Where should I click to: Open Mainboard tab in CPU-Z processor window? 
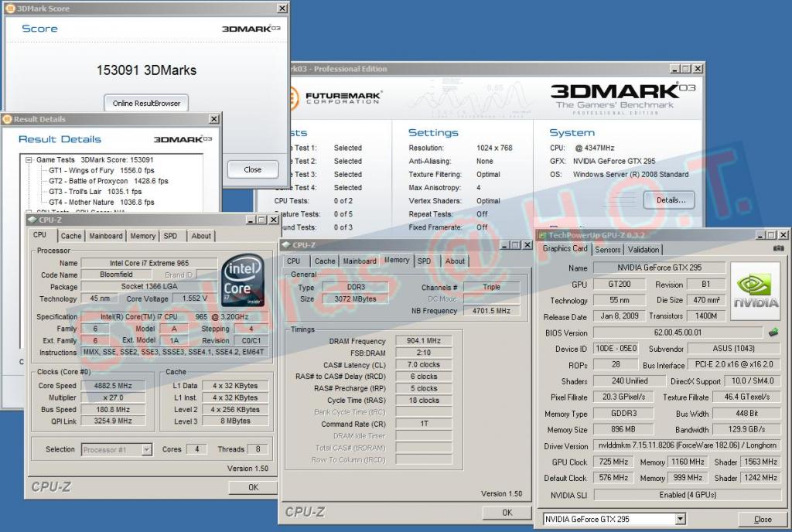click(105, 236)
